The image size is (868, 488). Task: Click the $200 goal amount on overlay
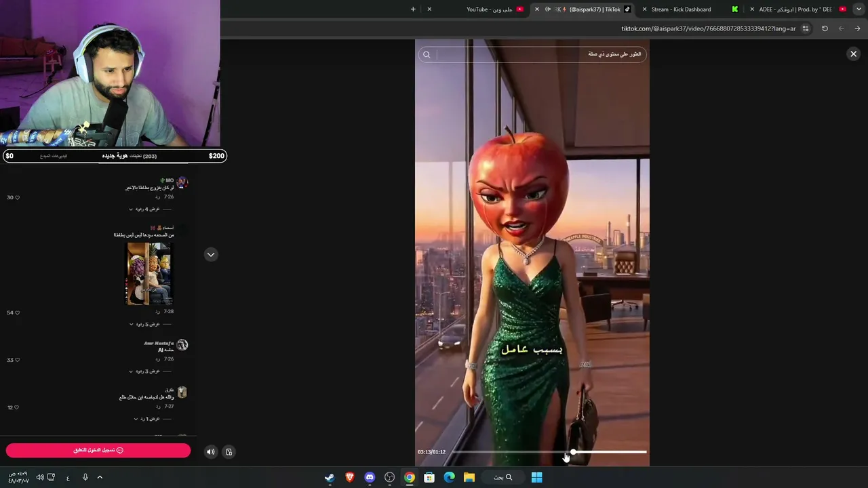[x=216, y=156]
